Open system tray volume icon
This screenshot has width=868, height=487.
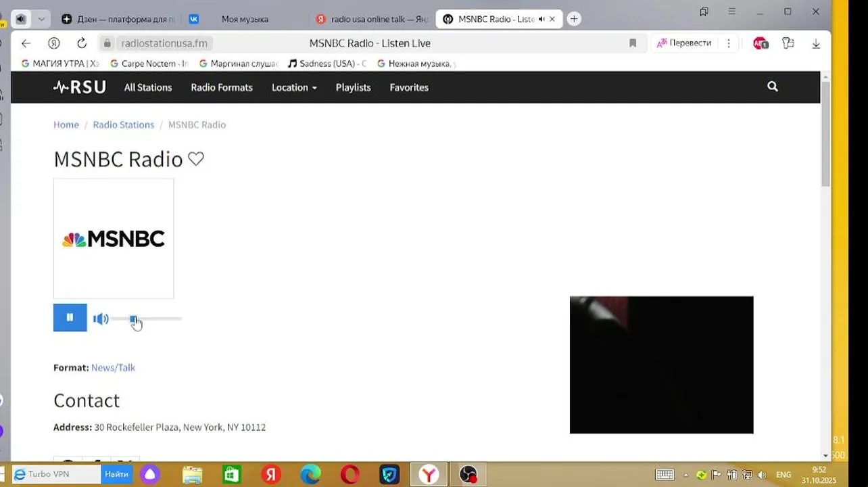[762, 475]
